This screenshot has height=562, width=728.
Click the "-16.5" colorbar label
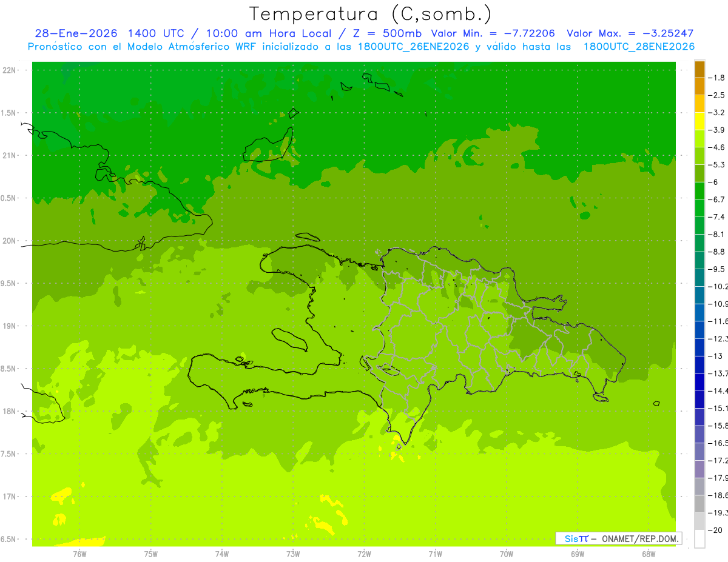point(718,443)
